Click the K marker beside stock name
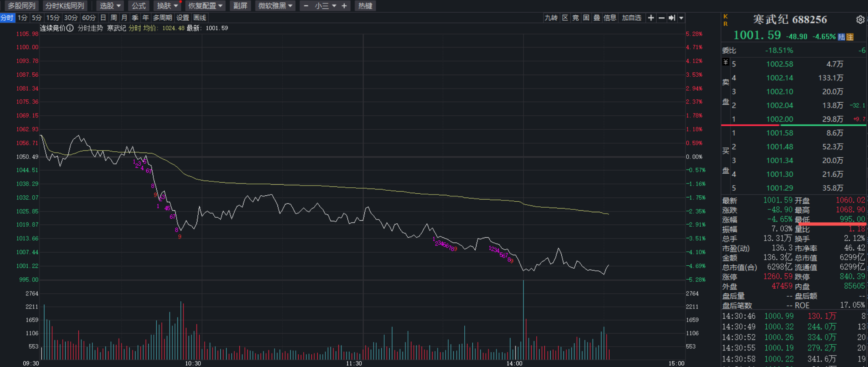This screenshot has width=868, height=367. 725,16
